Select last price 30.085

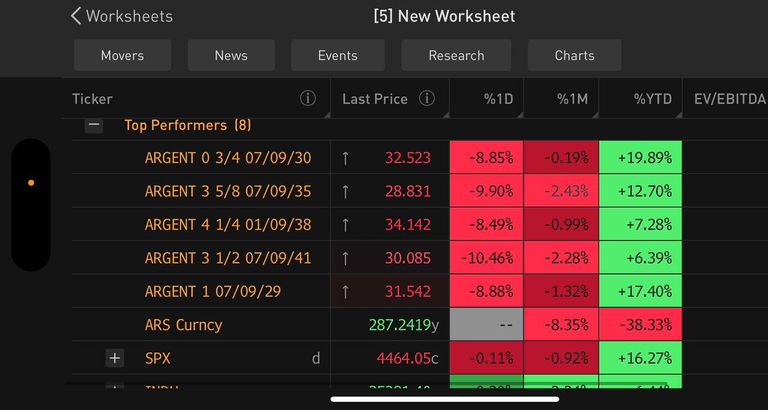408,258
